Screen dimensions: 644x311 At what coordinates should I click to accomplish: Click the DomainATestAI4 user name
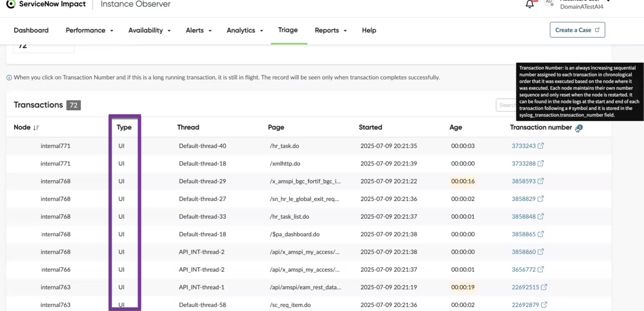(582, 7)
